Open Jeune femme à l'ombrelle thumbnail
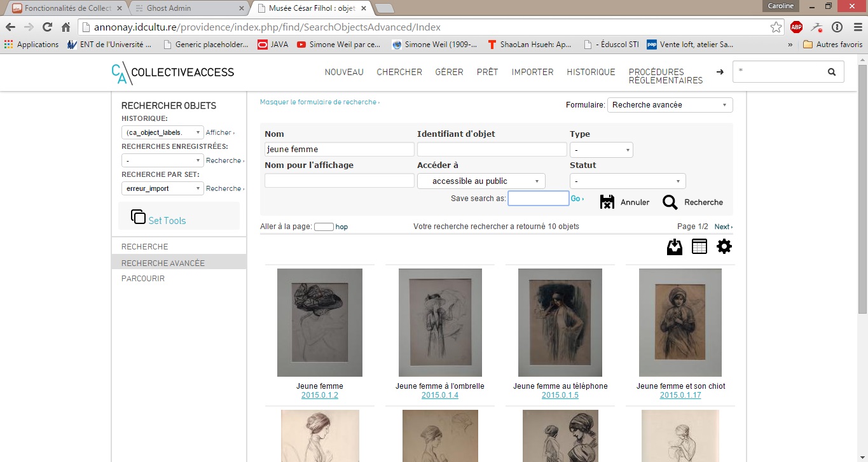 click(x=440, y=323)
